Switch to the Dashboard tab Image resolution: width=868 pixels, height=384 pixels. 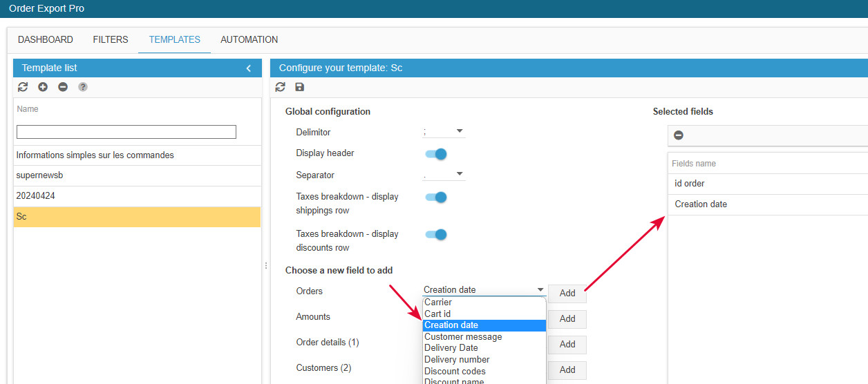[x=46, y=40]
